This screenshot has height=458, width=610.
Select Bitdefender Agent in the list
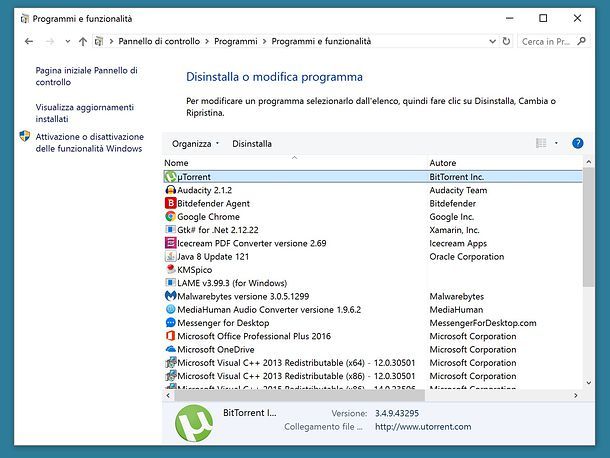pyautogui.click(x=213, y=203)
